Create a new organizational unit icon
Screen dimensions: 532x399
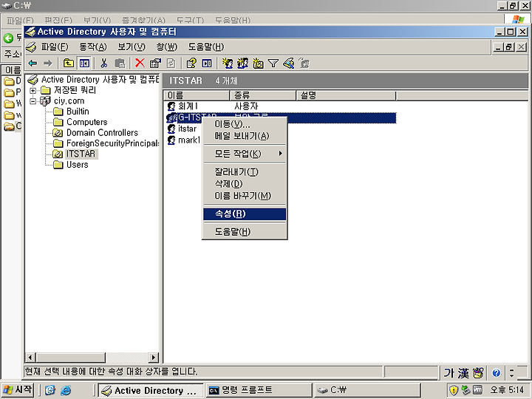pos(258,64)
